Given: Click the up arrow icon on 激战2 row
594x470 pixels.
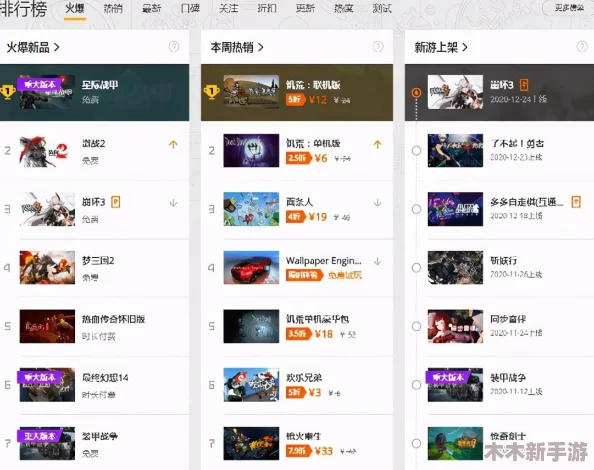Looking at the screenshot, I should point(173,144).
